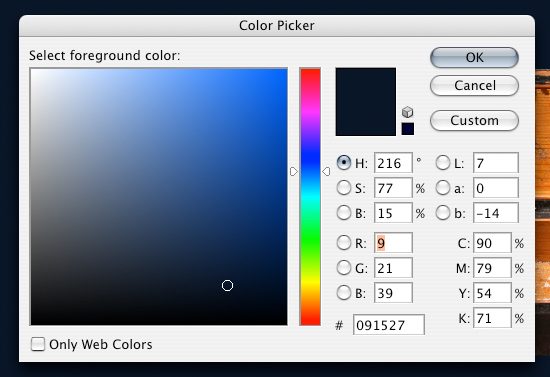
Task: Click the blue field showing 39
Action: point(393,293)
